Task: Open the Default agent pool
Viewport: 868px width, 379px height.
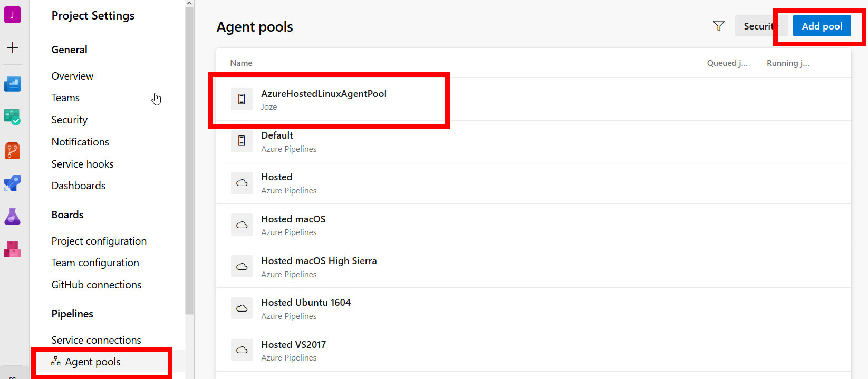Action: pyautogui.click(x=277, y=135)
